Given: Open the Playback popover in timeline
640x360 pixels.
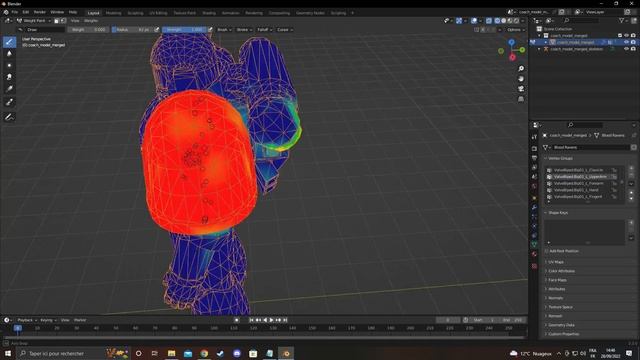Looking at the screenshot, I should click(27, 320).
